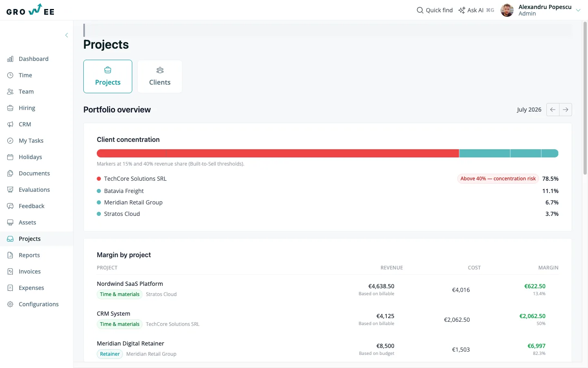Click the Quick find label

[x=439, y=10]
